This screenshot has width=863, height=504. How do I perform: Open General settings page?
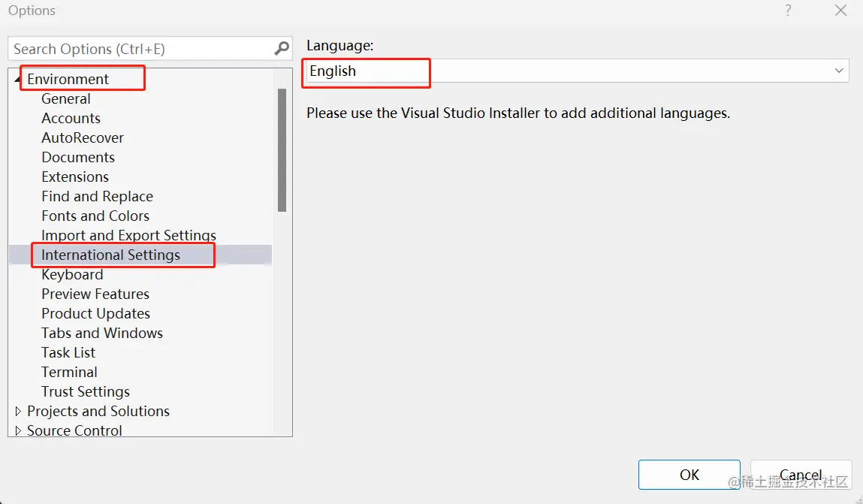click(x=66, y=99)
